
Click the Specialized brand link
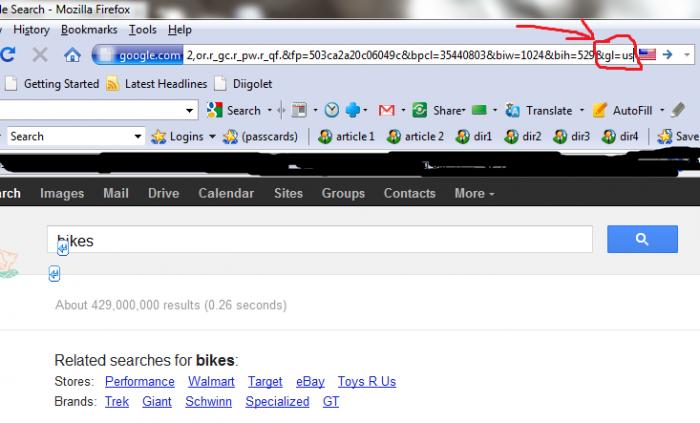(277, 402)
